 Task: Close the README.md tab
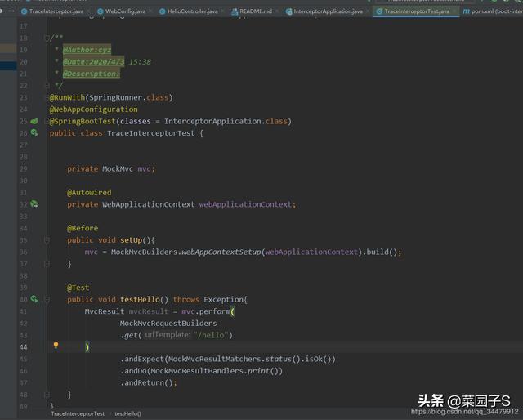(x=276, y=11)
